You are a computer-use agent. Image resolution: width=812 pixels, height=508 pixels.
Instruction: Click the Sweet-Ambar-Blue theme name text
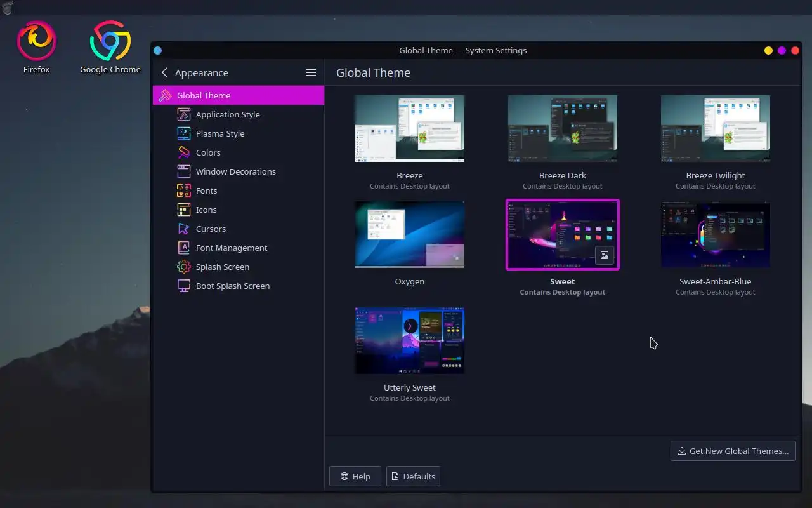pyautogui.click(x=716, y=281)
